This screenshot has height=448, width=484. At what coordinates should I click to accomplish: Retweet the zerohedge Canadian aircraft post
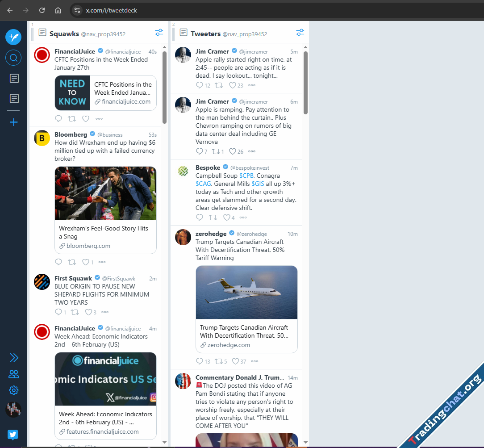[x=219, y=361]
